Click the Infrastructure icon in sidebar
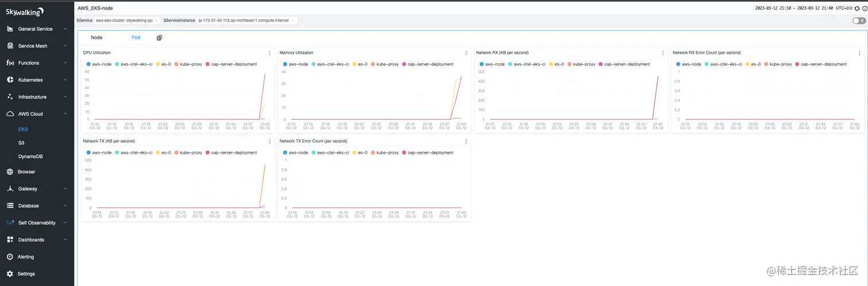The image size is (868, 286). click(x=10, y=97)
